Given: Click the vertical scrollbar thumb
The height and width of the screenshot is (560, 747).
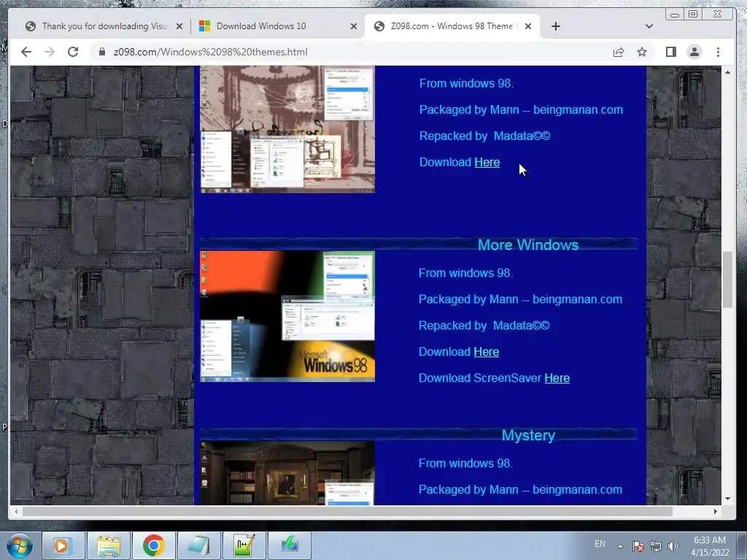Looking at the screenshot, I should (727, 279).
